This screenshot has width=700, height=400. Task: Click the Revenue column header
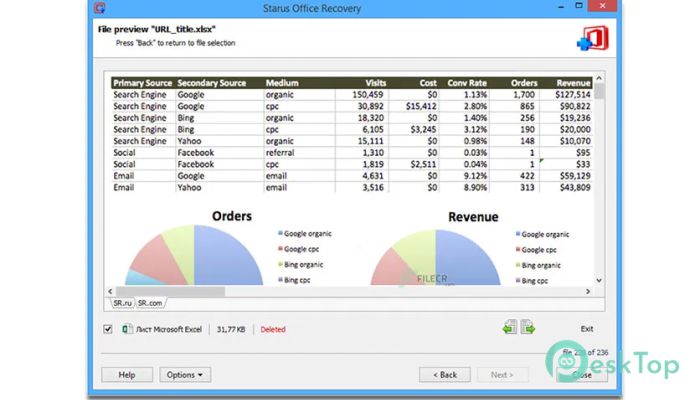[x=573, y=83]
